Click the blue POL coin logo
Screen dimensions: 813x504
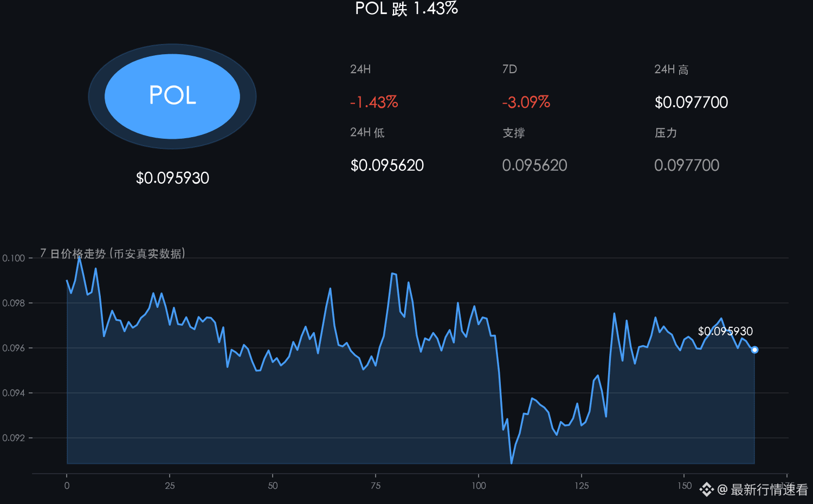pyautogui.click(x=172, y=96)
